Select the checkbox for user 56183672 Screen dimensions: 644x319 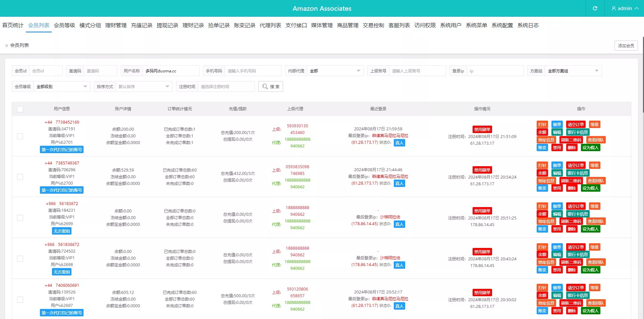[20, 218]
